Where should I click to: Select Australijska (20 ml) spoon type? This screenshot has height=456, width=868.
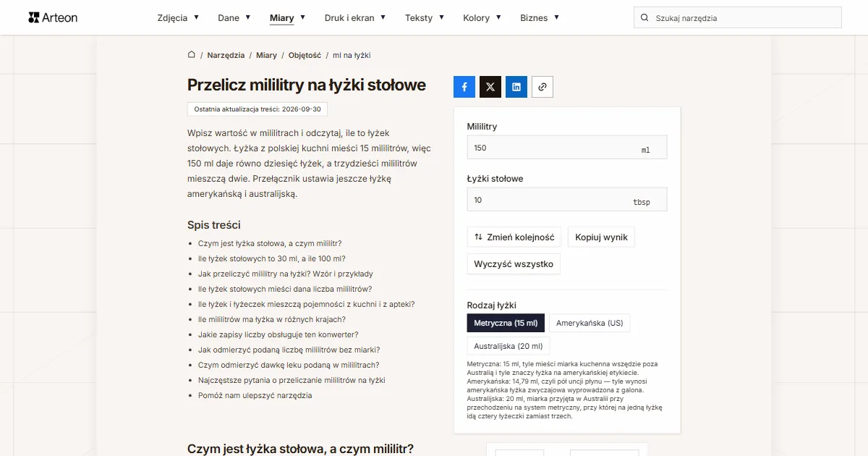(509, 346)
